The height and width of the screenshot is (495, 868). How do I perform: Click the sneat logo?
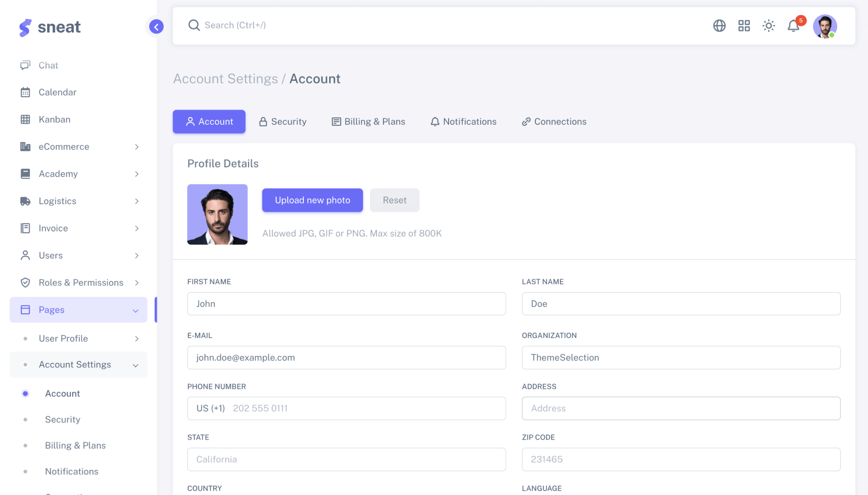(x=50, y=27)
